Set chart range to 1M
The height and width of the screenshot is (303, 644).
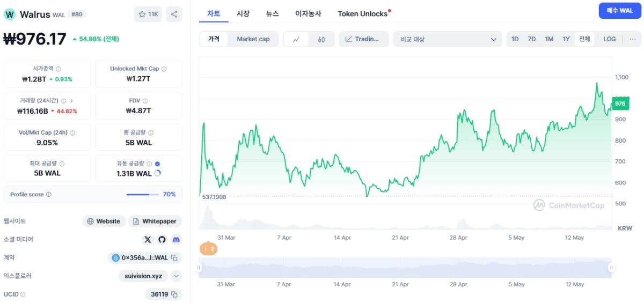[549, 39]
